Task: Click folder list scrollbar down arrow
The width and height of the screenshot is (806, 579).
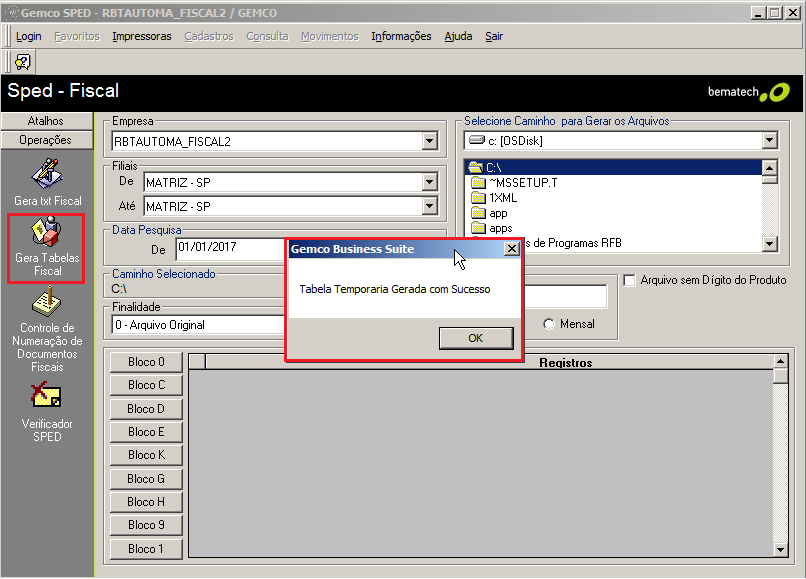Action: click(769, 244)
